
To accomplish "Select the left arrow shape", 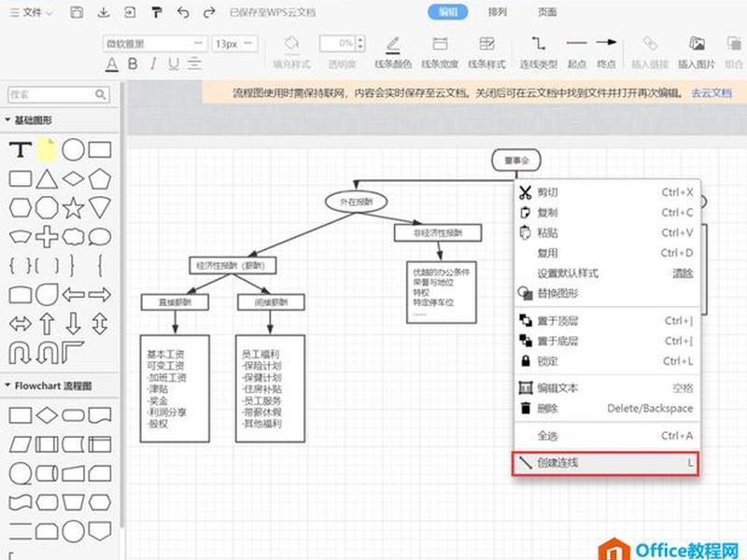I will click(x=74, y=295).
